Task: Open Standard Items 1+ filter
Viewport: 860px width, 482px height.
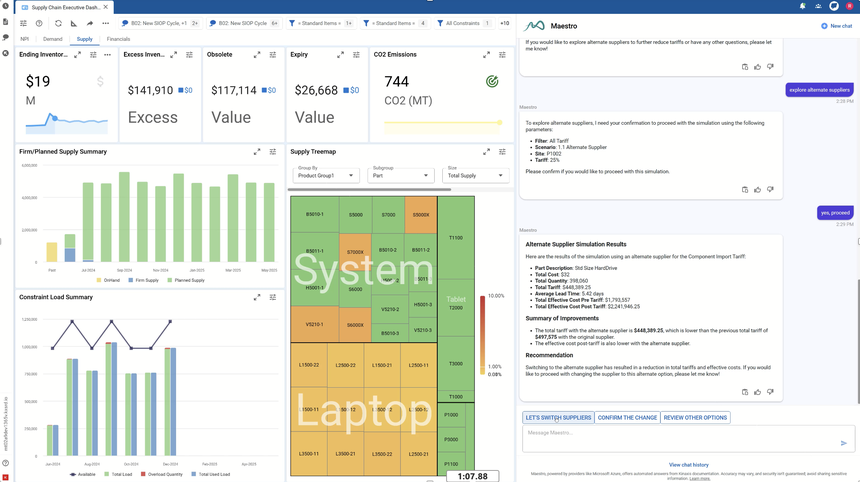Action: pos(321,24)
